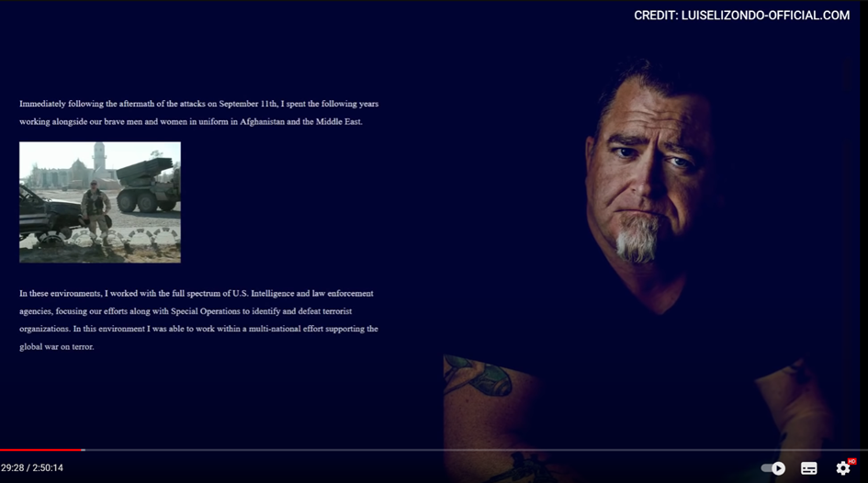
Task: Click the paragraph starting 'In these environments'
Action: tap(198, 320)
